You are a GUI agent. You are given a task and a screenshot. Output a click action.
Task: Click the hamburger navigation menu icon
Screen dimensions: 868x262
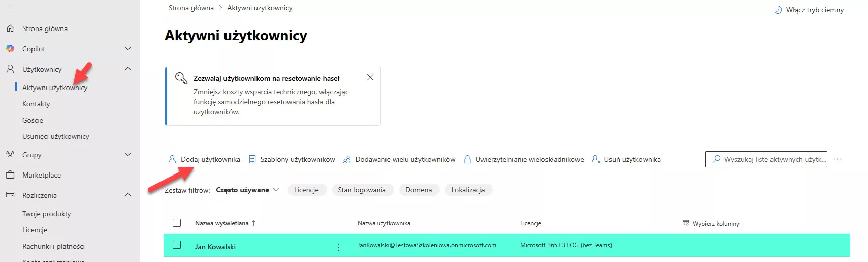pyautogui.click(x=10, y=8)
